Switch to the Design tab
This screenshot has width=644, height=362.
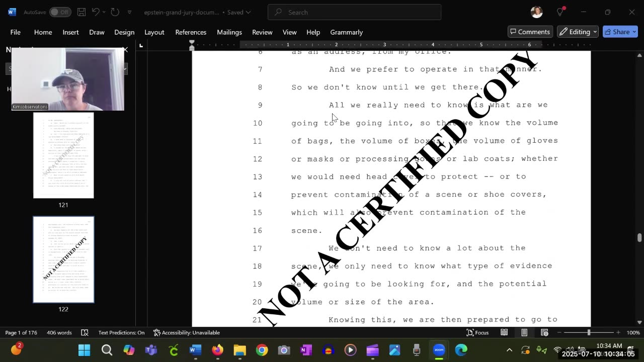(124, 32)
